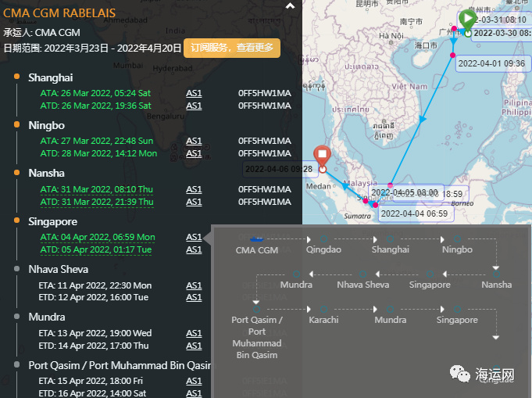This screenshot has width=532, height=398.
Task: Click the Nhava Sheva port stop bullet
Action: click(x=16, y=269)
